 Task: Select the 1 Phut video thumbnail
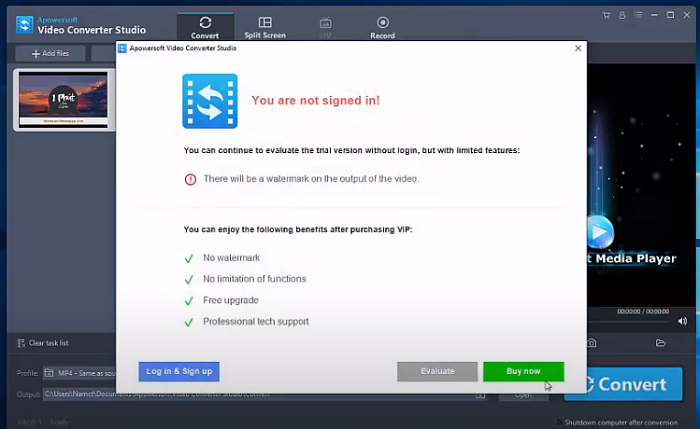tap(64, 100)
